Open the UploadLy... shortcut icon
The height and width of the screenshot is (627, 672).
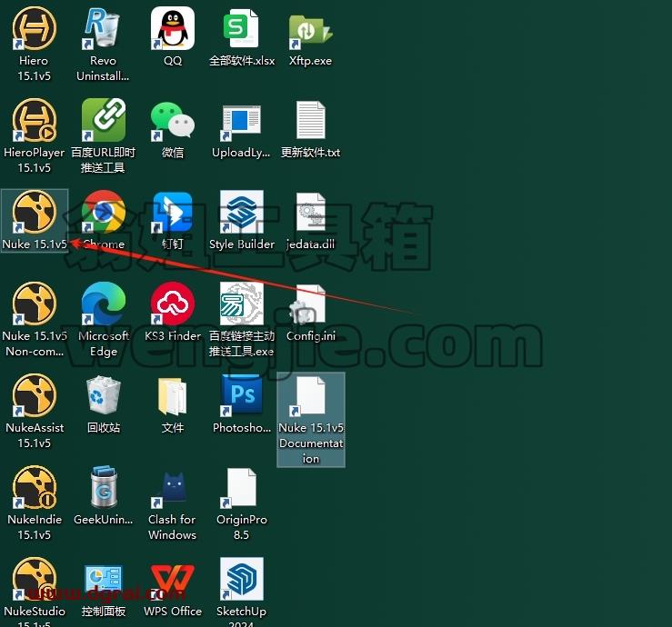pyautogui.click(x=242, y=120)
